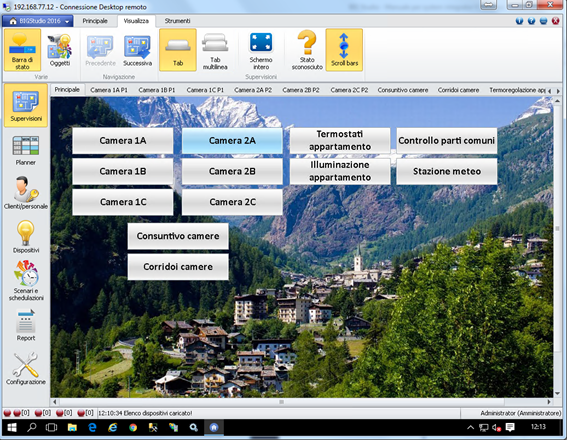Click the Stazione meteo button
Screen dimensions: 567x440
click(447, 171)
